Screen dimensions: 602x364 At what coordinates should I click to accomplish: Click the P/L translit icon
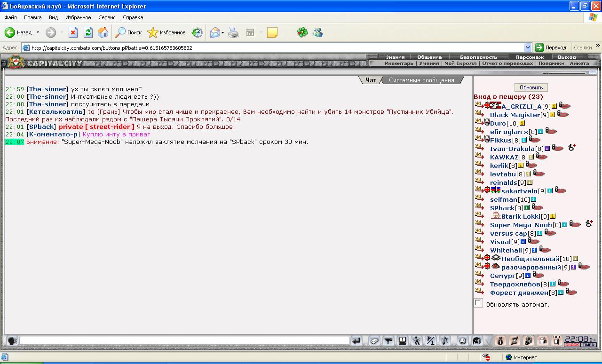point(431,341)
